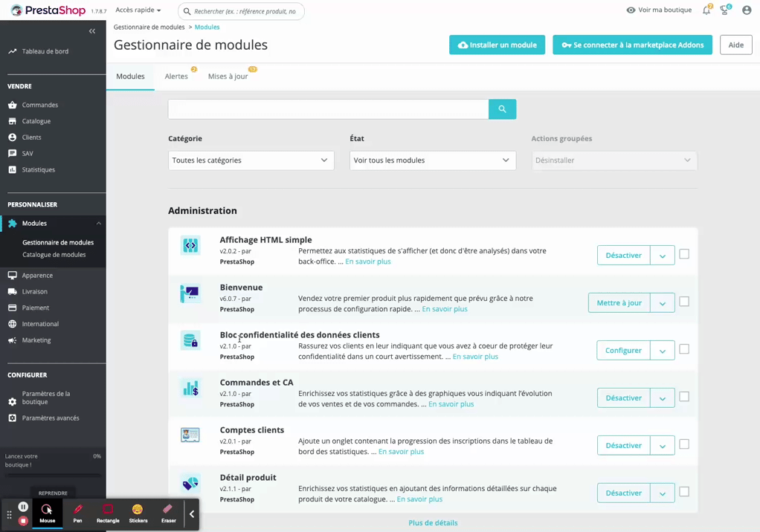This screenshot has width=760, height=532.
Task: Click the Commandes et CA module icon
Action: tap(190, 388)
